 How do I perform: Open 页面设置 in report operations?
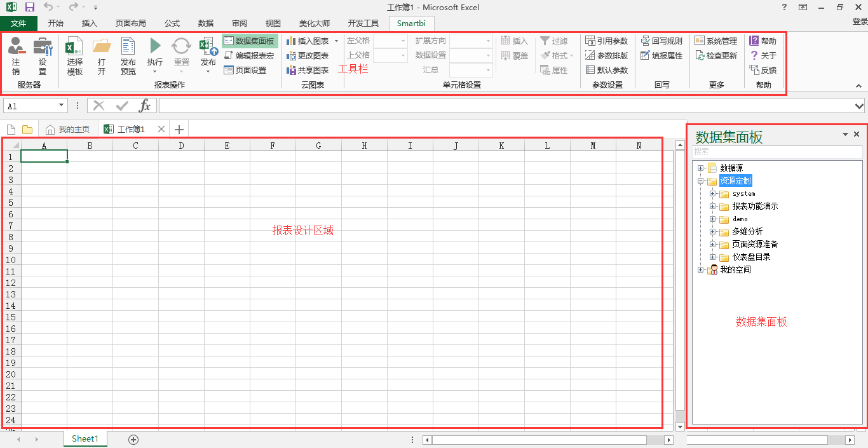[x=245, y=70]
